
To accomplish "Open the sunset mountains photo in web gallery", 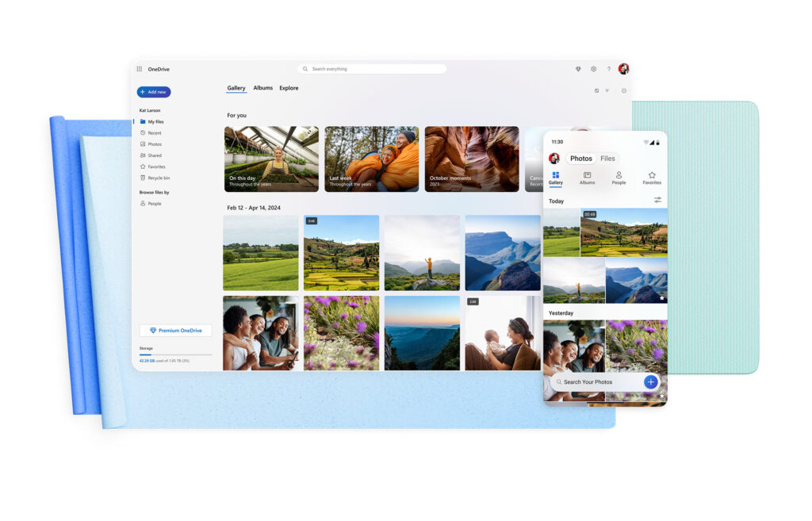I will coord(422,333).
